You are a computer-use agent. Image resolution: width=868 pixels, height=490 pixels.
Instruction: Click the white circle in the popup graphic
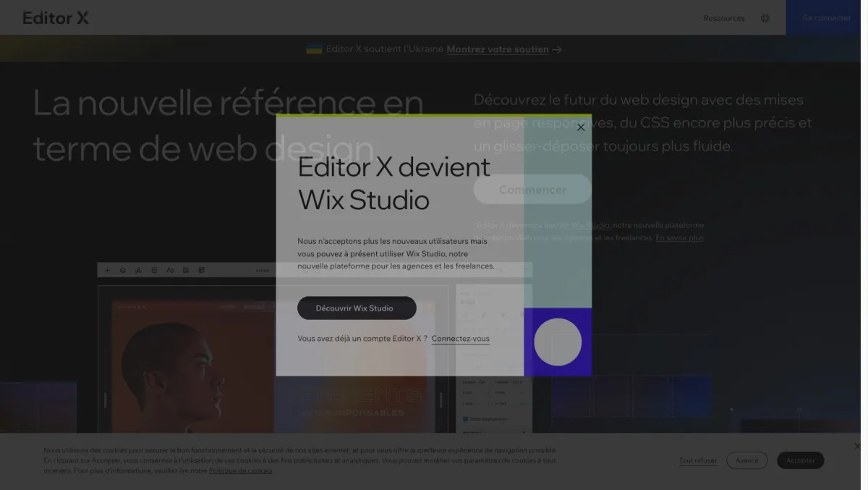pos(558,342)
